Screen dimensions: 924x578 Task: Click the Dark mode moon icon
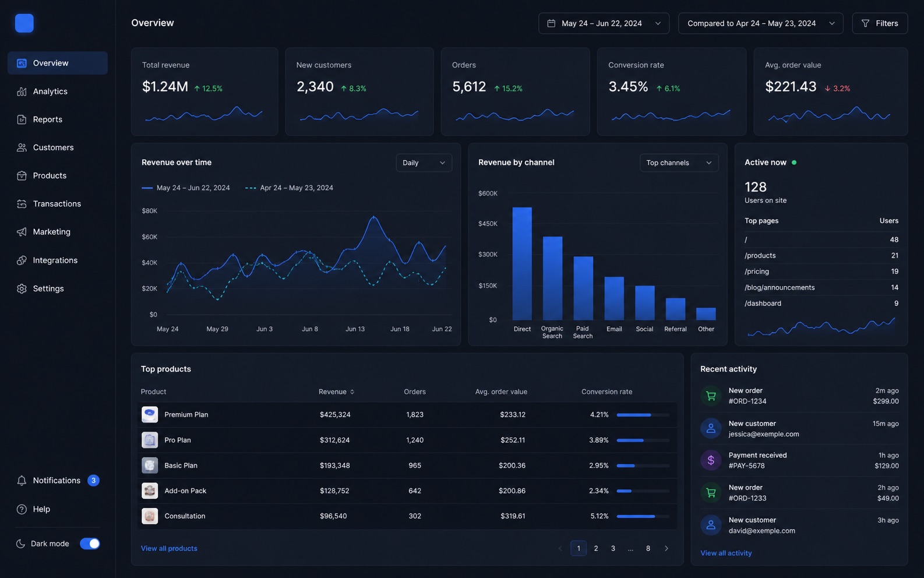click(x=20, y=544)
